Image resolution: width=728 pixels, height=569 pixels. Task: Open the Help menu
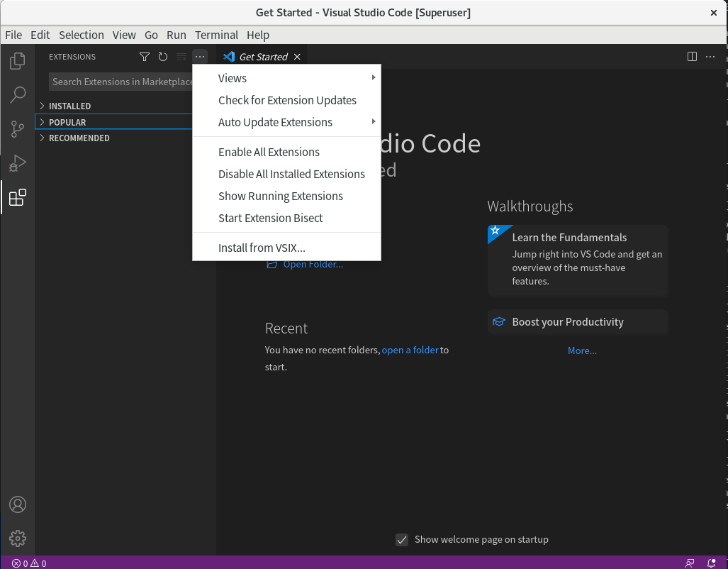point(258,35)
